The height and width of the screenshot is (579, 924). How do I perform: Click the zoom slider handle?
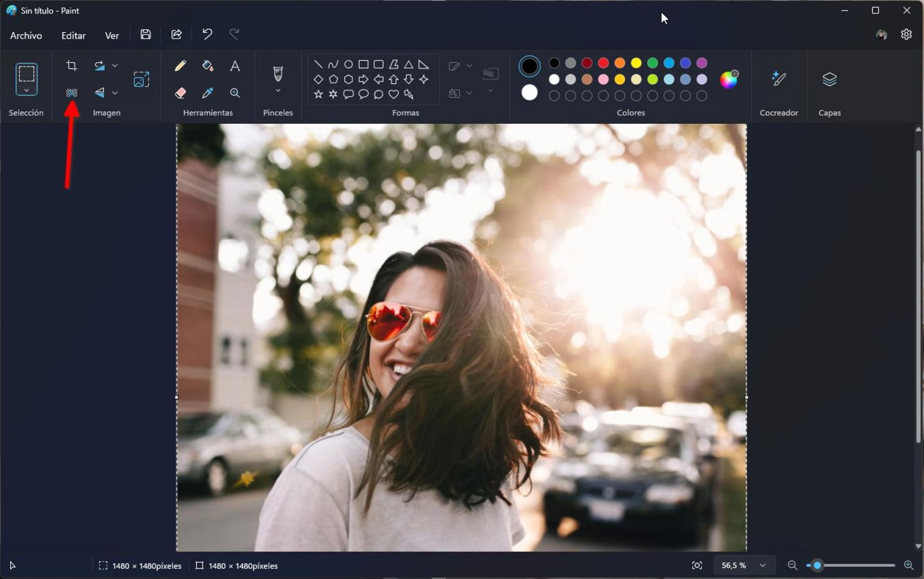tap(817, 566)
